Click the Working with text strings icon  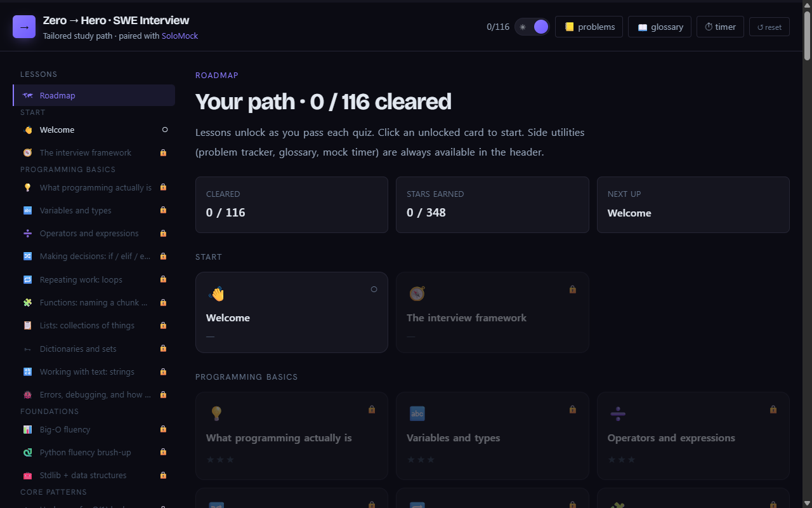tap(27, 371)
